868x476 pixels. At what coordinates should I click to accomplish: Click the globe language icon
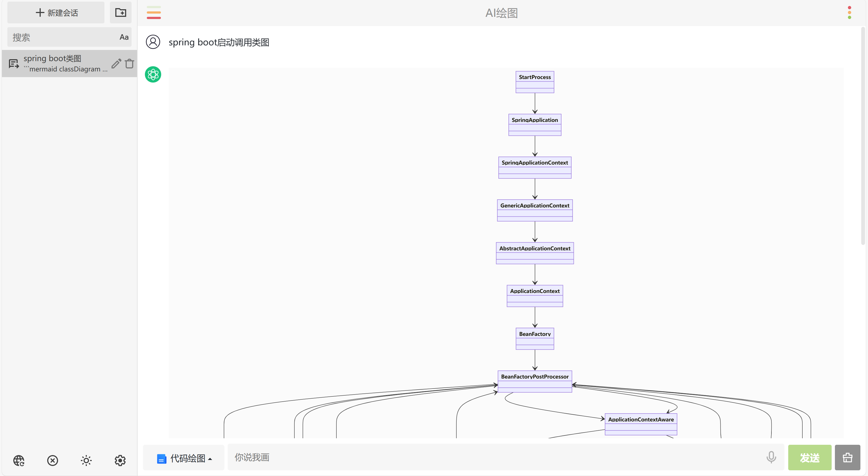(x=19, y=460)
